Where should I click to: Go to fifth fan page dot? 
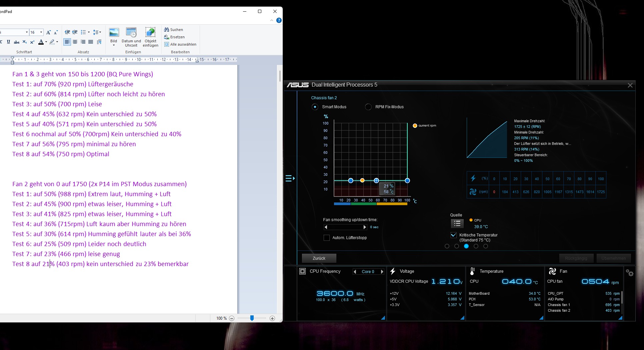tap(486, 246)
